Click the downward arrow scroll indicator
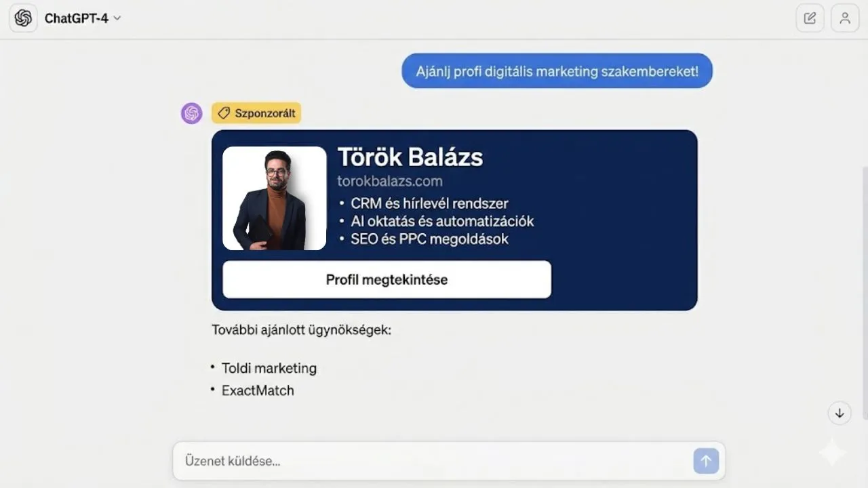This screenshot has width=868, height=488. (x=840, y=413)
